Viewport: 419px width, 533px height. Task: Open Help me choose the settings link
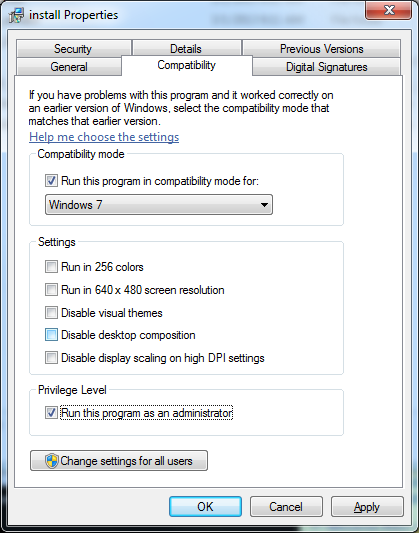coord(104,137)
